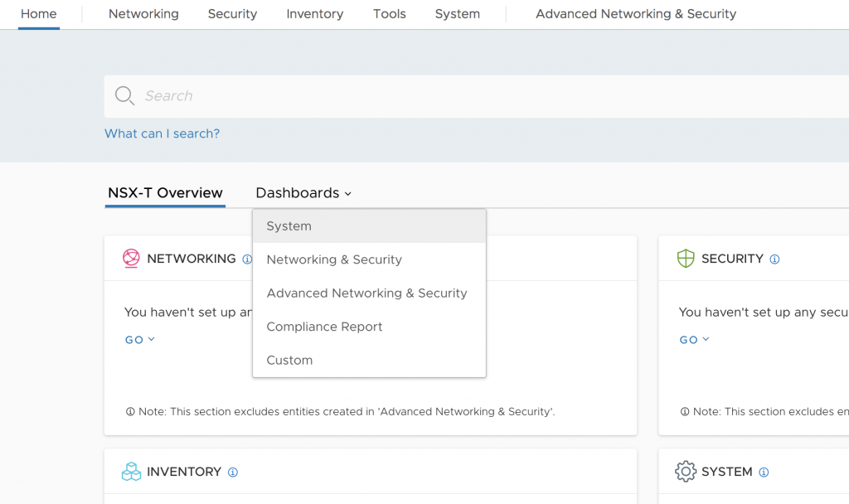The height and width of the screenshot is (504, 849).
Task: Click the search magnifier icon
Action: pos(124,96)
